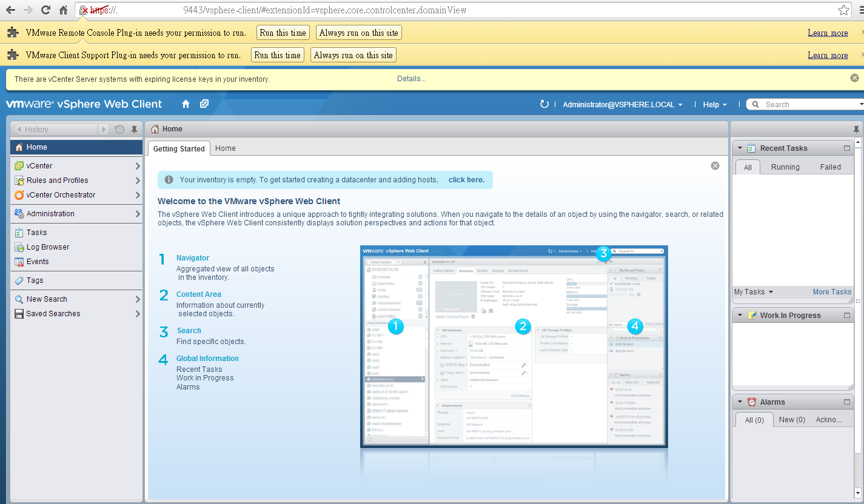Click the Rules and Profiles icon
The height and width of the screenshot is (504, 864).
point(19,180)
